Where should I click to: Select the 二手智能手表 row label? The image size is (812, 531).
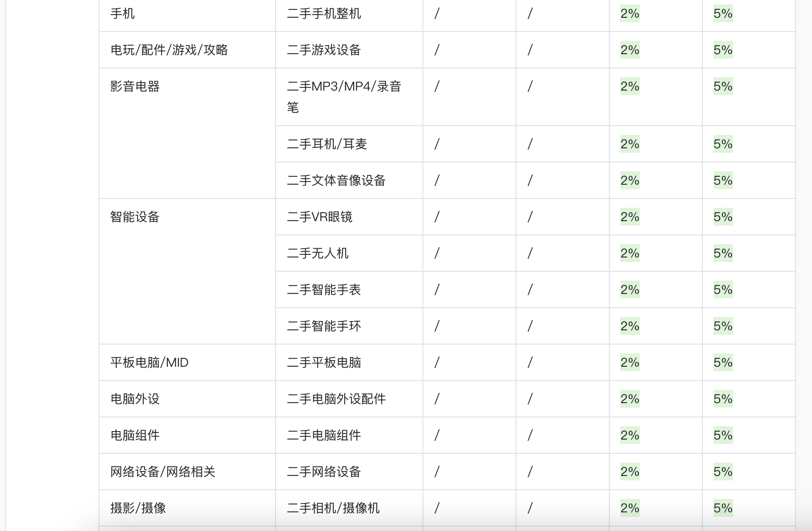point(324,289)
